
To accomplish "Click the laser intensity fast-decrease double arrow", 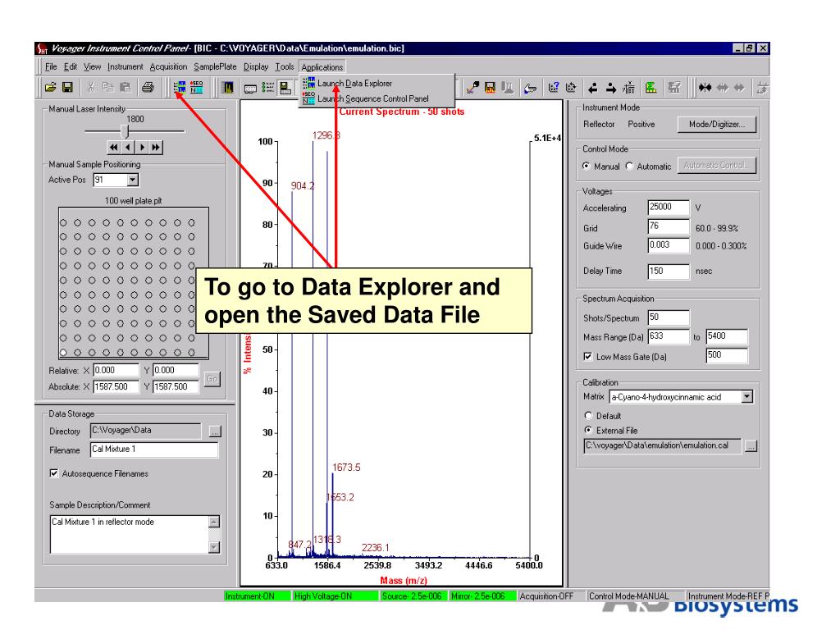I will (x=113, y=148).
